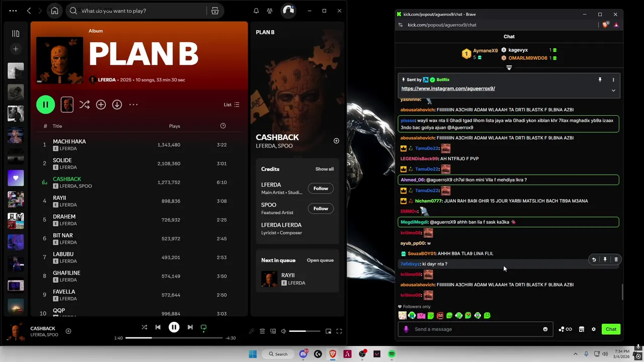Show hidden system tray icons
The width and height of the screenshot is (644, 362).
(576, 354)
